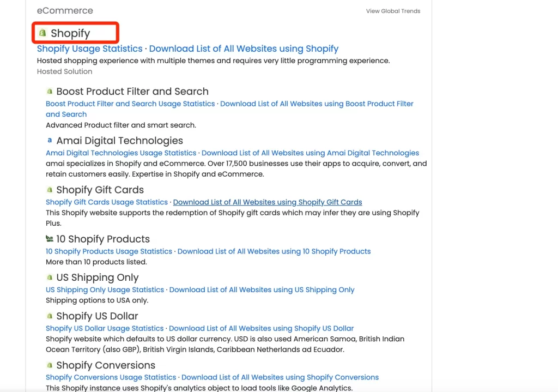558x392 pixels.
Task: Click the icon beside Shopify Conversions heading
Action: [x=50, y=365]
